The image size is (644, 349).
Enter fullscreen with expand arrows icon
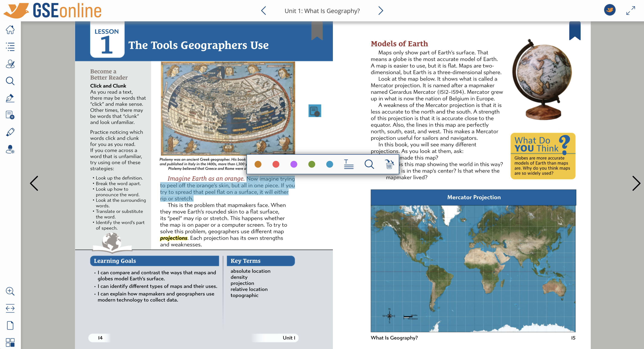[x=631, y=10]
